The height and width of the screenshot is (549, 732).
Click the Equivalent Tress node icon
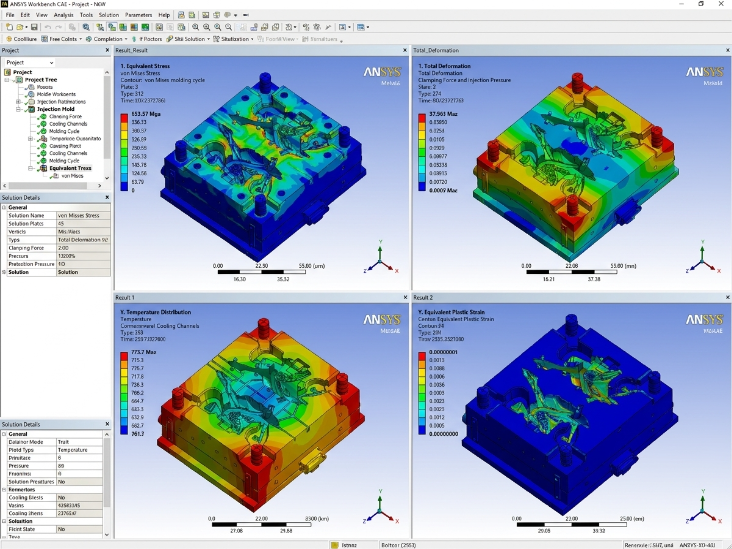coord(43,168)
